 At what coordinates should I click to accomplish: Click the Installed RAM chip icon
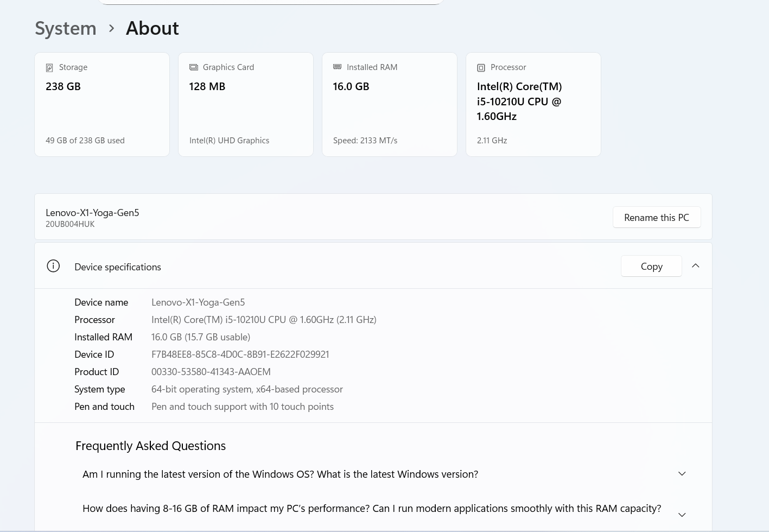tap(337, 67)
